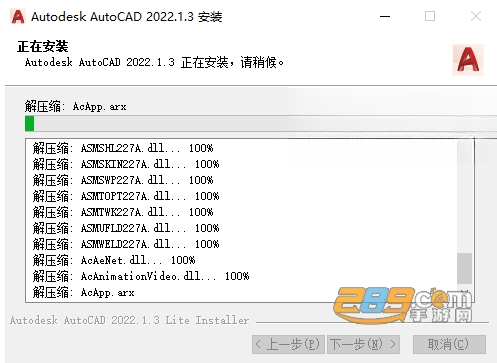
Task: Select log line AcAnimationVideo.dll 100%
Action: click(141, 276)
